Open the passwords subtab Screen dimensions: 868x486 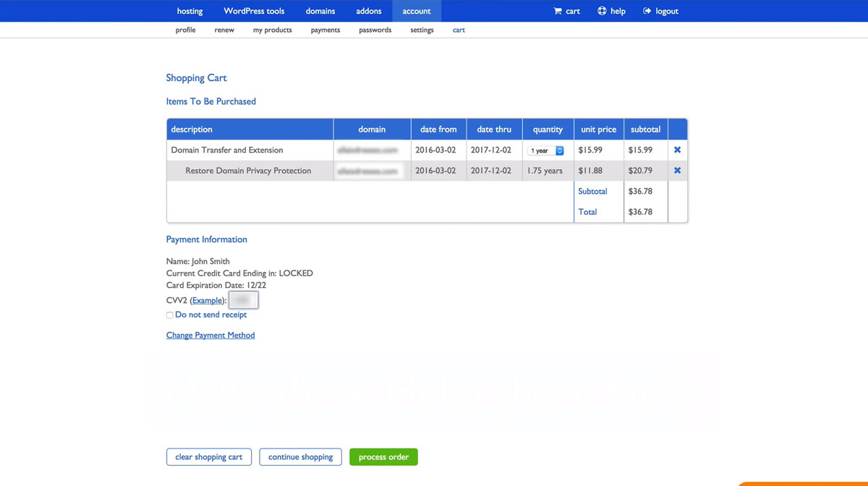[375, 30]
